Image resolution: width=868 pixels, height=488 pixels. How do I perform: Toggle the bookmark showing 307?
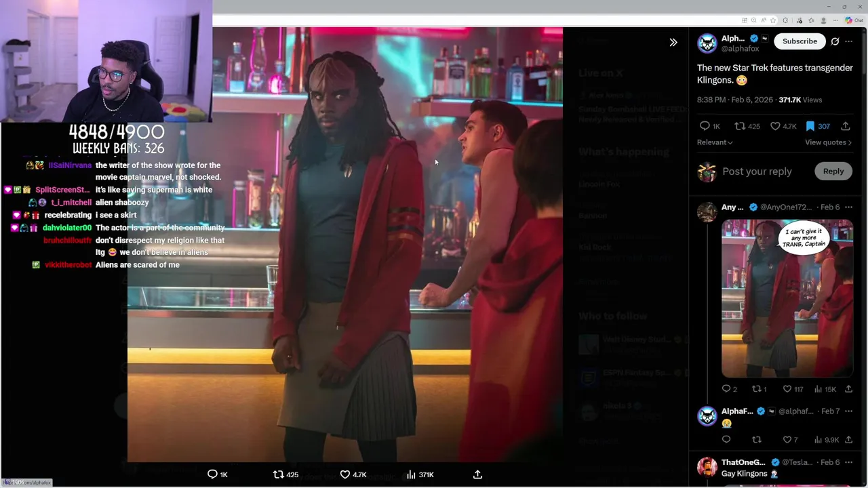coord(817,126)
